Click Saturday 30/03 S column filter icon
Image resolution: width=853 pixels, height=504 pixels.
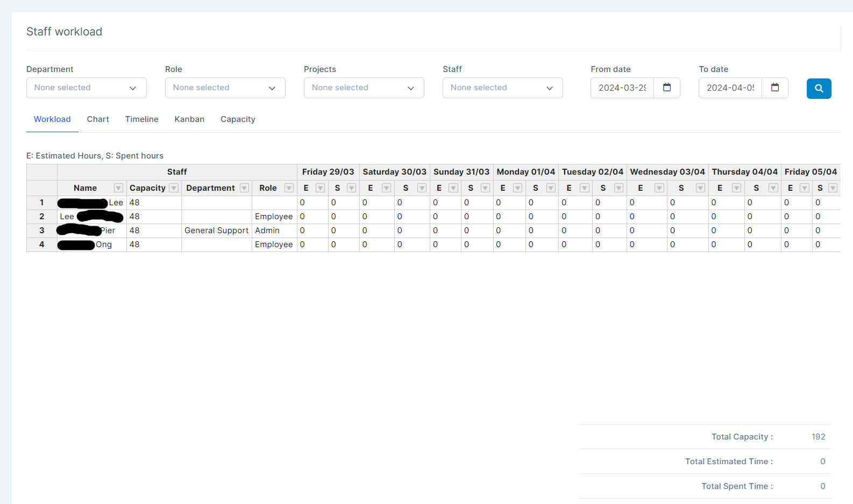click(422, 188)
